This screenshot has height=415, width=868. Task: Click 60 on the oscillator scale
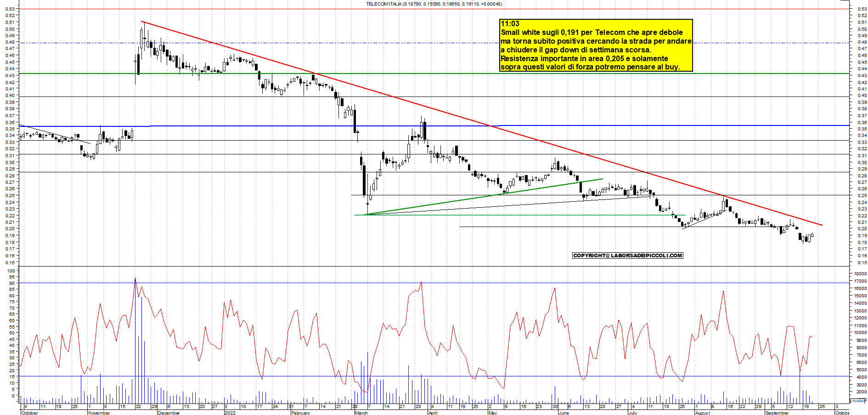point(12,320)
